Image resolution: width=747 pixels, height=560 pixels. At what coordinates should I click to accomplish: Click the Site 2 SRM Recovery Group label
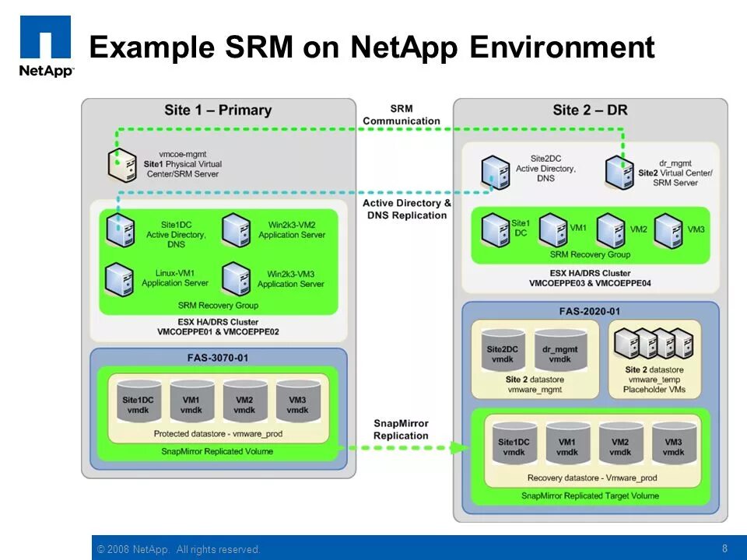click(x=590, y=254)
